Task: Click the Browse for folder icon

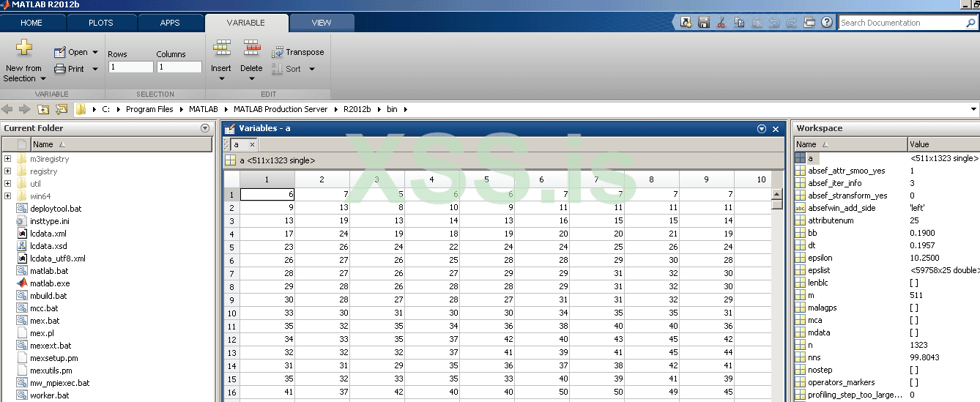Action: (62, 109)
